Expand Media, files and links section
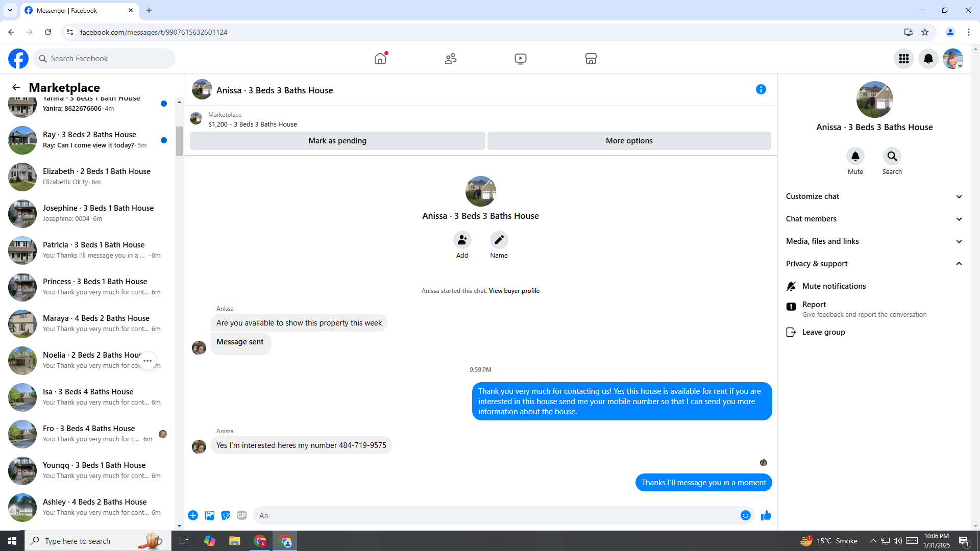The width and height of the screenshot is (980, 551). point(874,241)
